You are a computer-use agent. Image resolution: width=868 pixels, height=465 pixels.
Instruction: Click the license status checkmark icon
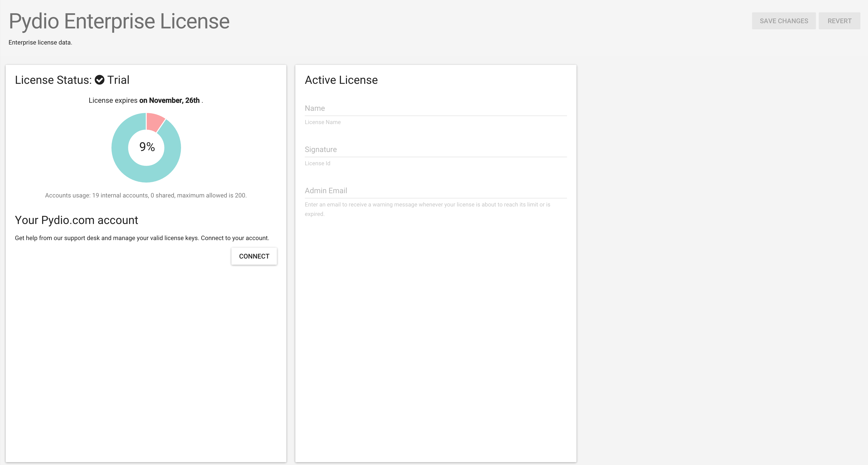pyautogui.click(x=99, y=80)
